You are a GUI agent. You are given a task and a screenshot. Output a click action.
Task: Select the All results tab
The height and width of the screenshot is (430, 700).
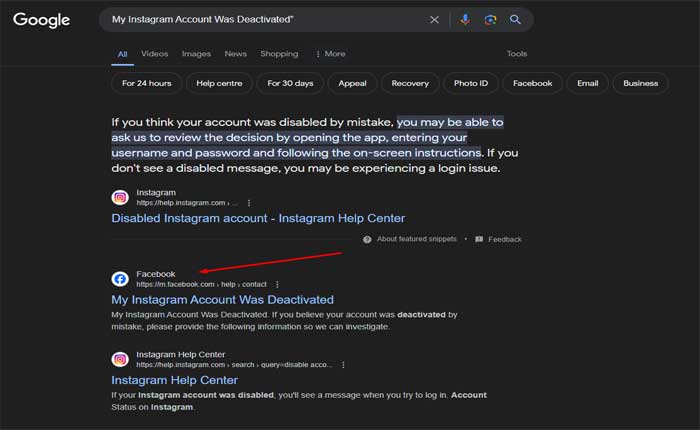pos(122,54)
